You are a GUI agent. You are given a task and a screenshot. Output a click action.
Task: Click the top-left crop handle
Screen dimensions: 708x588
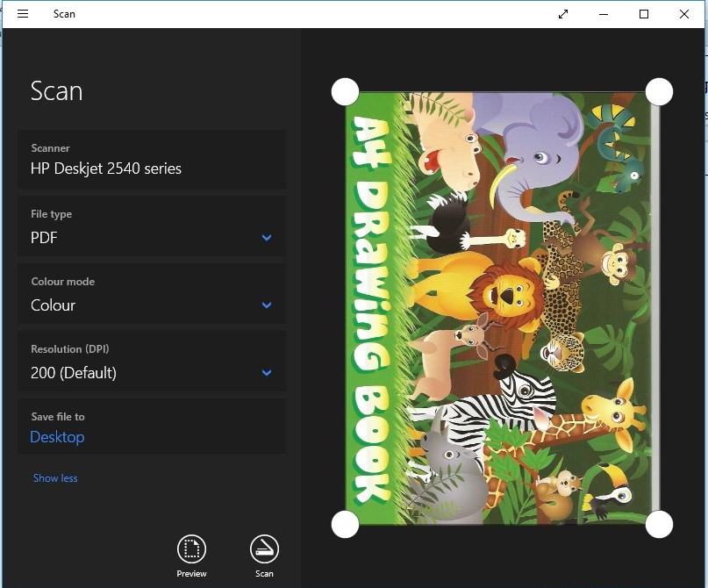pyautogui.click(x=345, y=91)
